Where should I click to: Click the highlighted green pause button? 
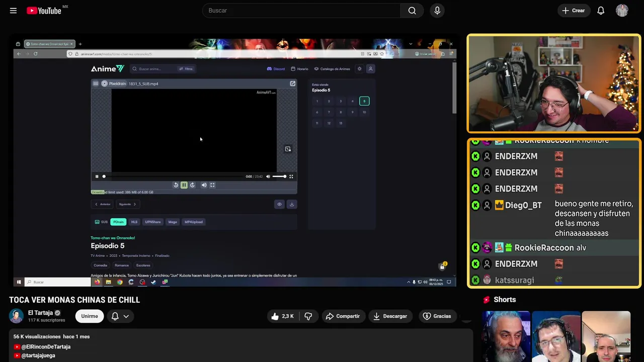[x=184, y=185]
